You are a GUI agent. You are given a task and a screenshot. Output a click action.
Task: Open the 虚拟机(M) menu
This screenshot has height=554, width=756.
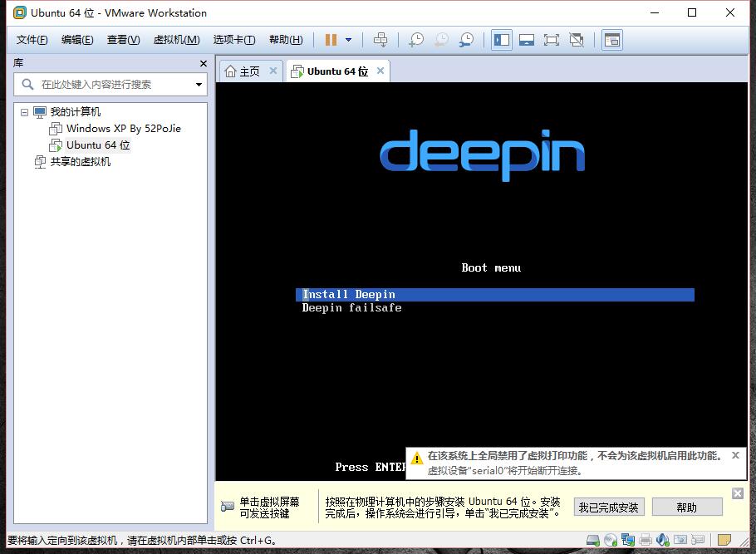click(x=176, y=40)
